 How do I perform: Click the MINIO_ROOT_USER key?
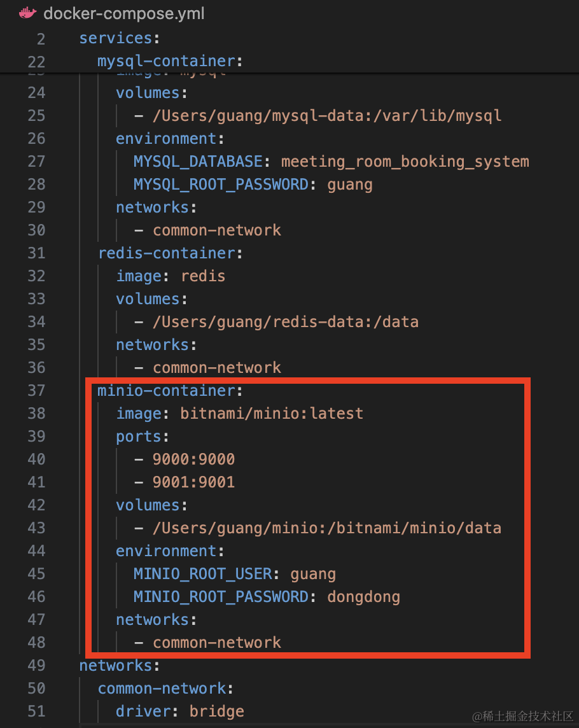coord(203,574)
